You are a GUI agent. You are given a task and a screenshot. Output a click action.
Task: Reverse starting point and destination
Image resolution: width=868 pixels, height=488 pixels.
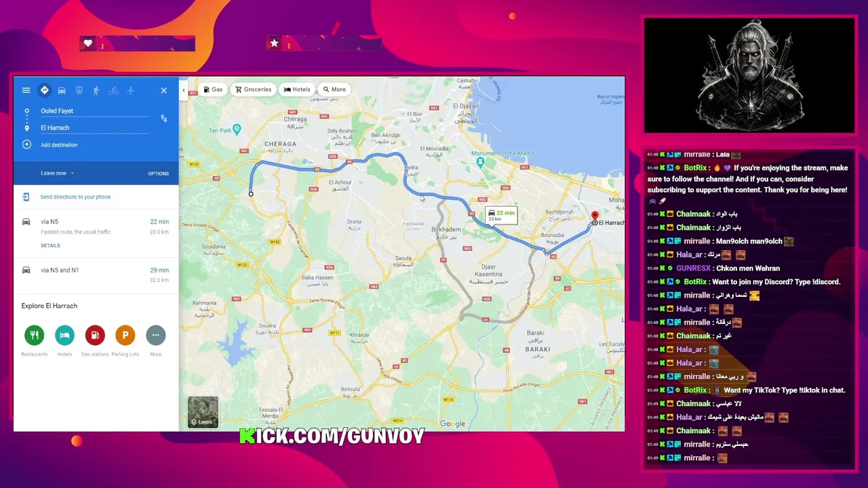tap(163, 118)
